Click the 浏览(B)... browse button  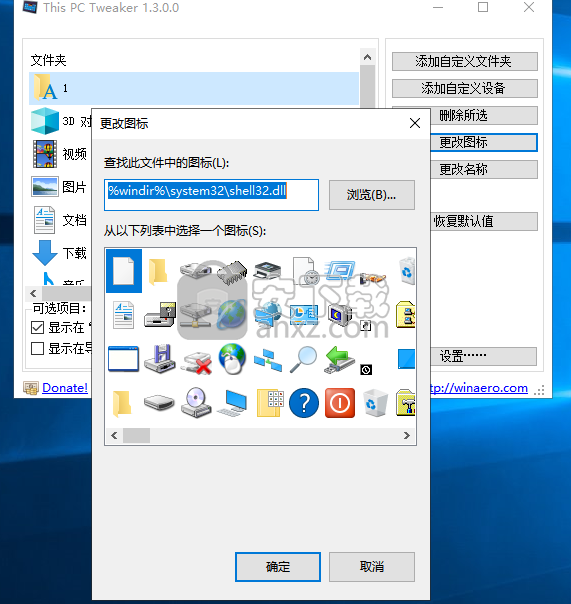click(x=372, y=195)
